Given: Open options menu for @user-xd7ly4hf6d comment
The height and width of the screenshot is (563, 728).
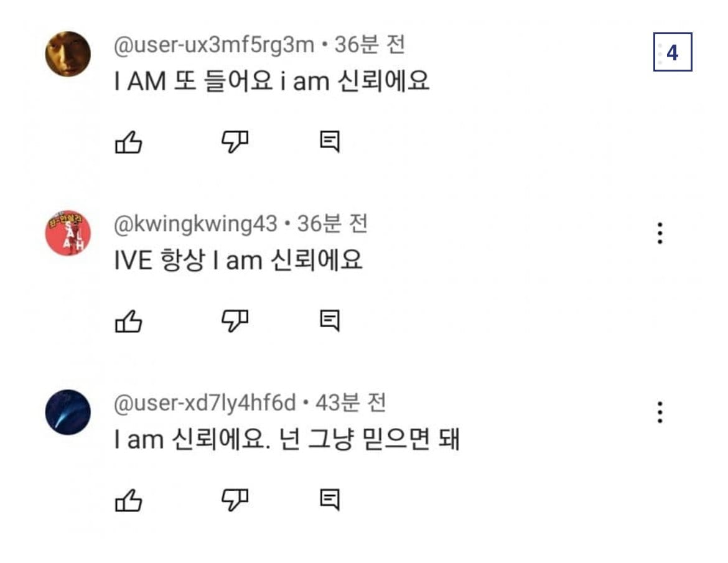Looking at the screenshot, I should (x=660, y=412).
